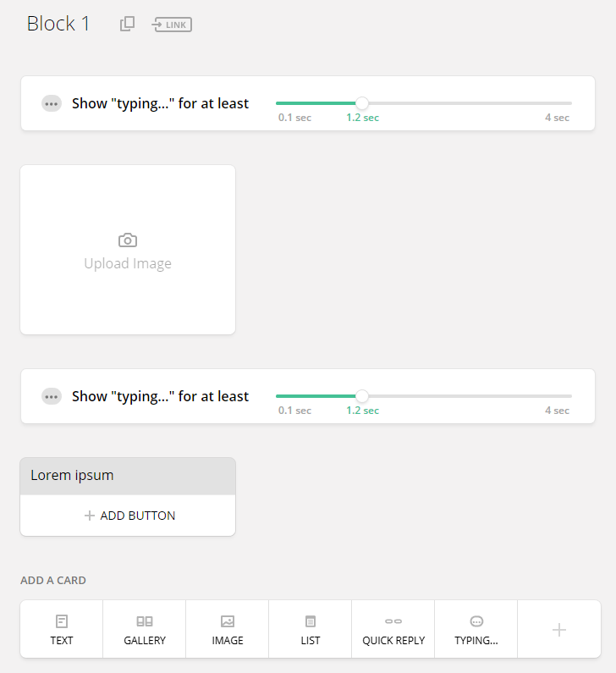Click the camera icon to upload an image
Screen dimensions: 616x673
(x=128, y=240)
